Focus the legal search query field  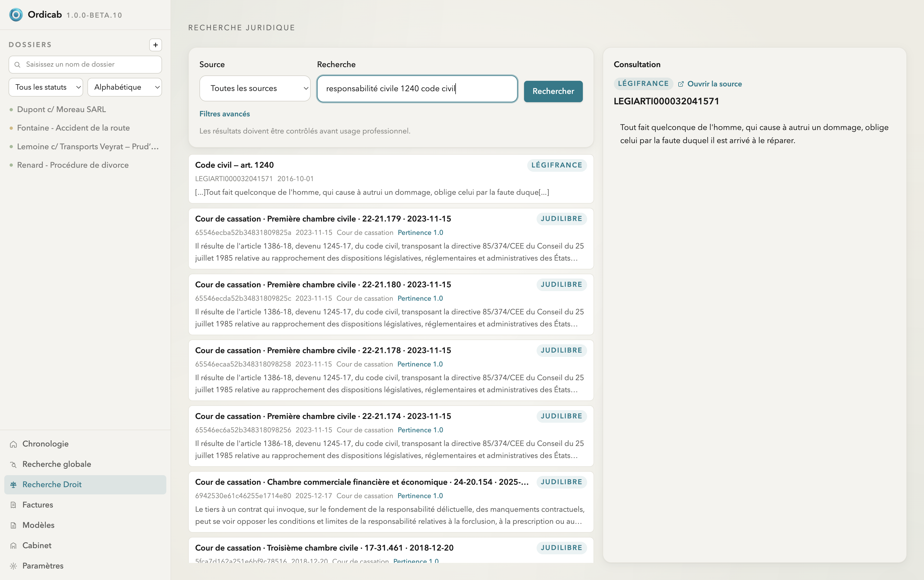coord(417,89)
